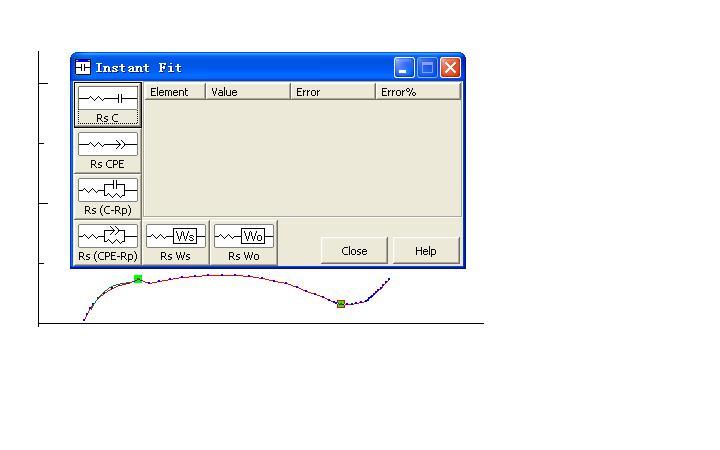Close Instant Fit with the red X
Screen dimensions: 720x450
pos(450,68)
